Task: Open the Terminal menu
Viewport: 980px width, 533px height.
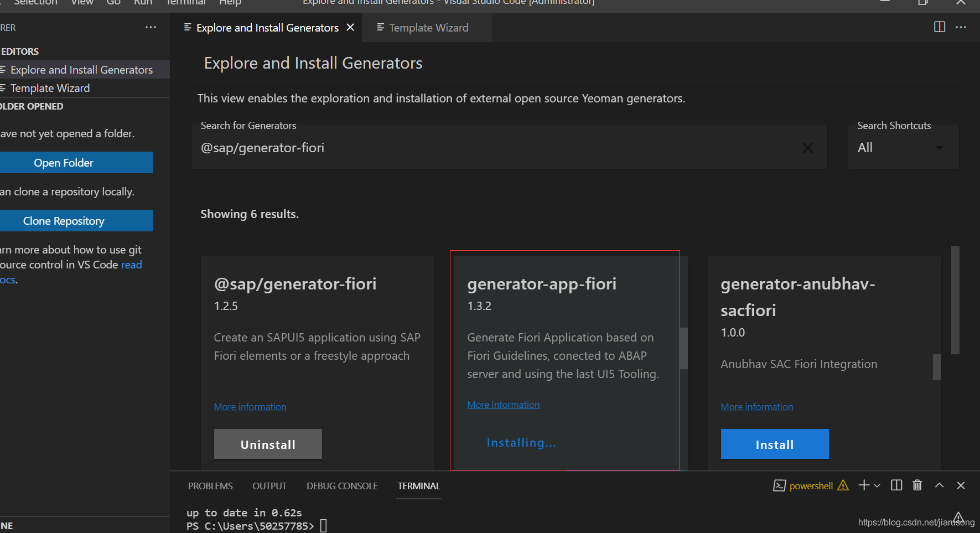Action: point(186,2)
